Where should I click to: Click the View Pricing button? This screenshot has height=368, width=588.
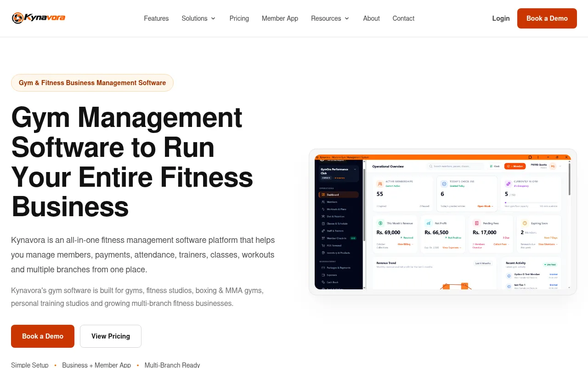pyautogui.click(x=111, y=336)
